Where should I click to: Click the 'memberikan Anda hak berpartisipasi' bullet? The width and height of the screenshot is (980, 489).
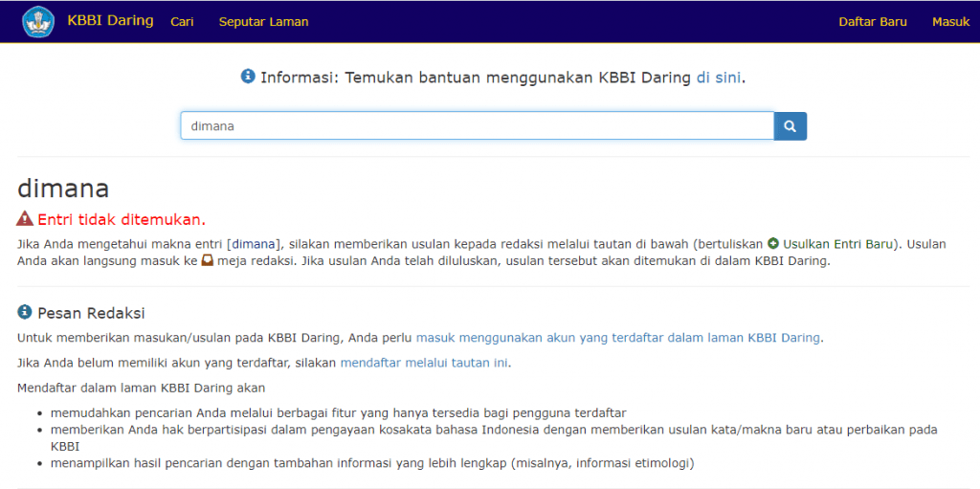click(495, 437)
